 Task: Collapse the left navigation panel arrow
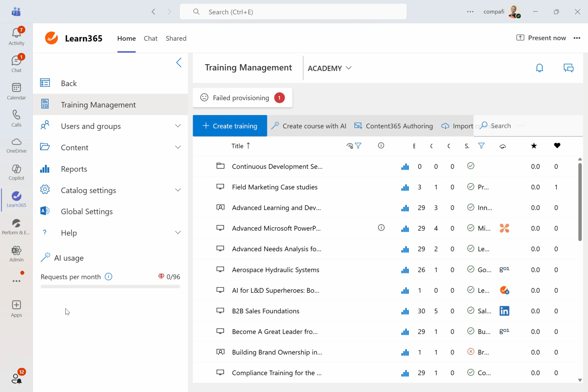[x=179, y=63]
